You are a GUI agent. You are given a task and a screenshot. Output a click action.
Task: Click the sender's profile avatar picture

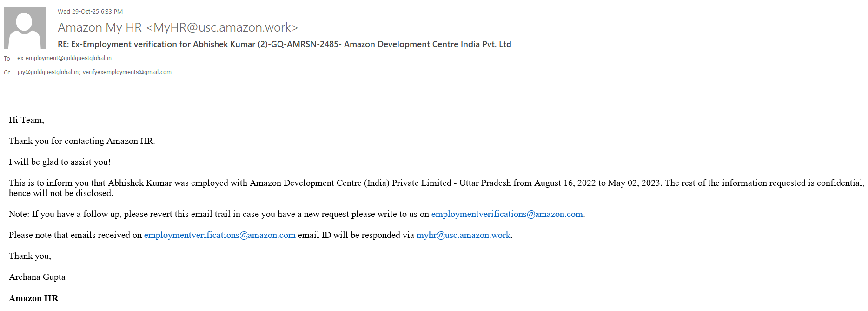pos(25,28)
